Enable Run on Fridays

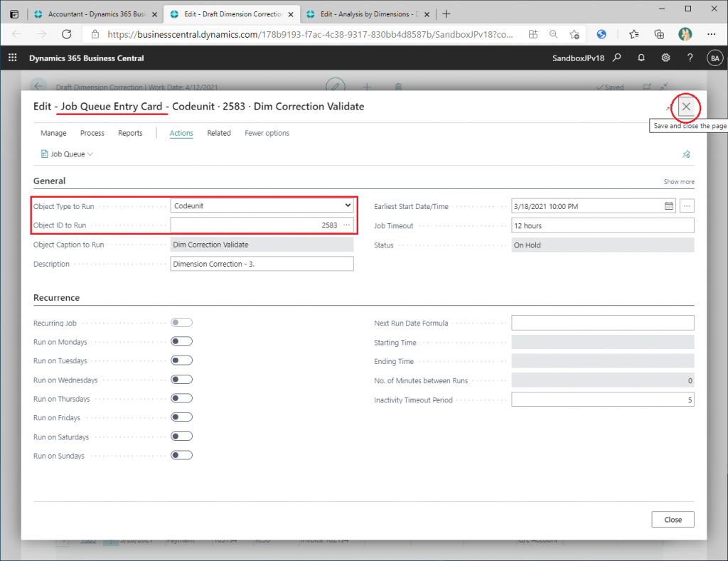(181, 417)
